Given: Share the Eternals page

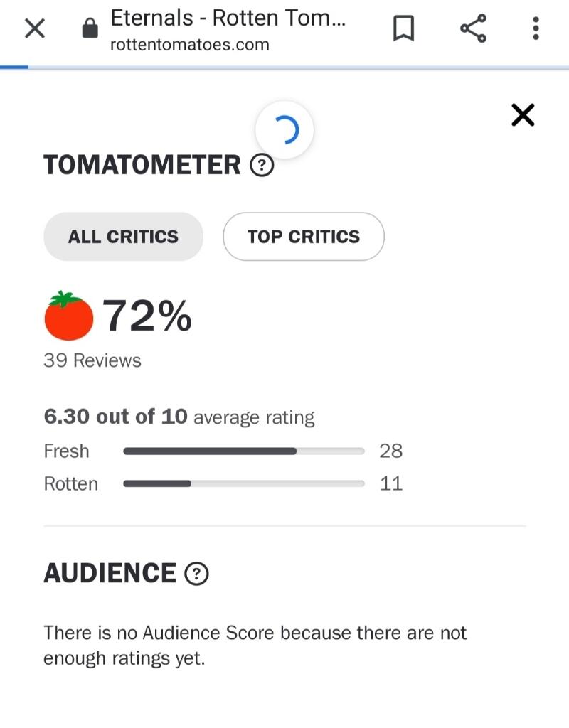Looking at the screenshot, I should [473, 29].
